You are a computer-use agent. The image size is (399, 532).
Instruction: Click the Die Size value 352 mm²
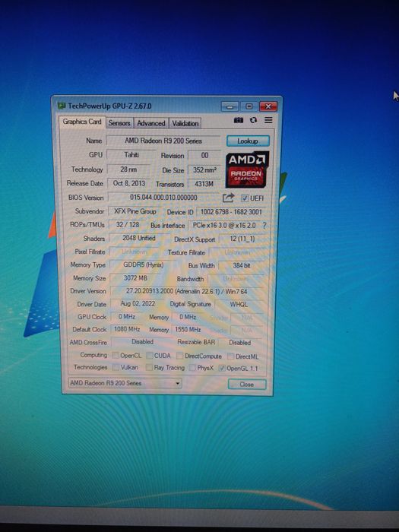click(x=204, y=170)
